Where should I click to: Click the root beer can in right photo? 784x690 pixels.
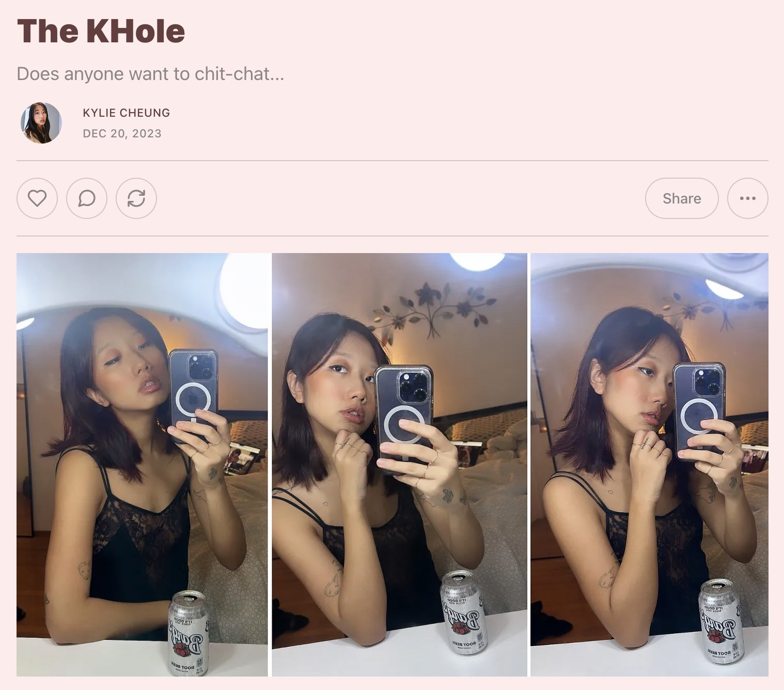[x=720, y=621]
